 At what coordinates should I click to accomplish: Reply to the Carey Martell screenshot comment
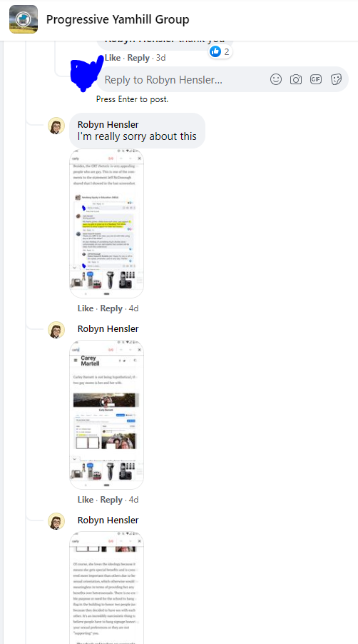point(111,500)
